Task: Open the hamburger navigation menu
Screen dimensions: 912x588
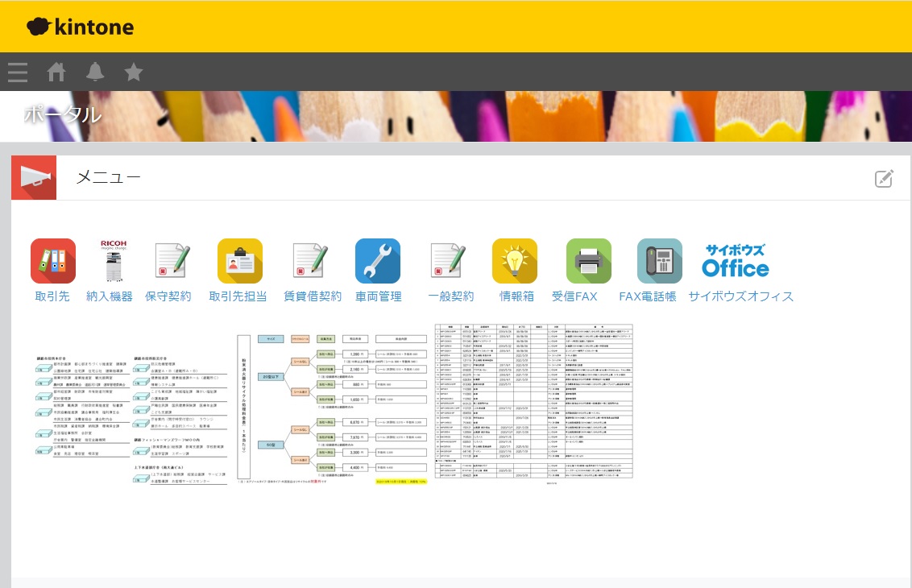Action: 18,72
